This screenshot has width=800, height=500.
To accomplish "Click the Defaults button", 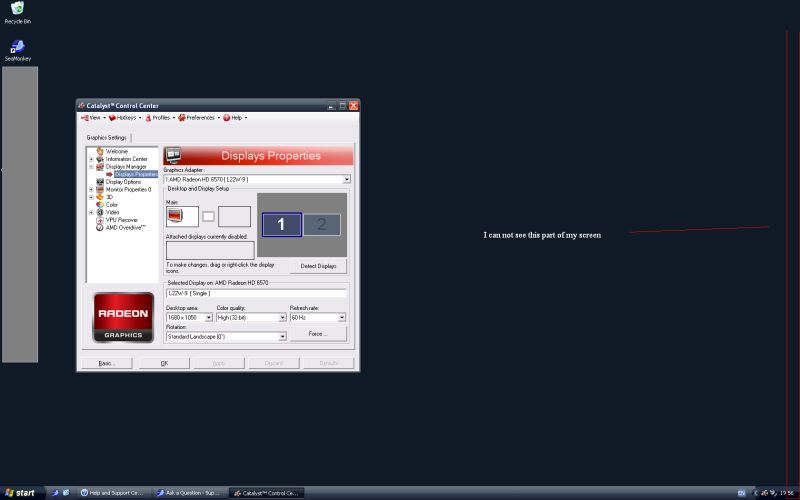I will coord(329,363).
